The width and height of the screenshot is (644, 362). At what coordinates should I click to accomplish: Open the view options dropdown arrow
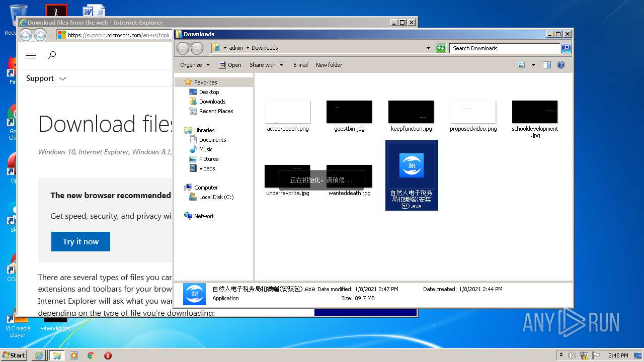click(x=533, y=65)
